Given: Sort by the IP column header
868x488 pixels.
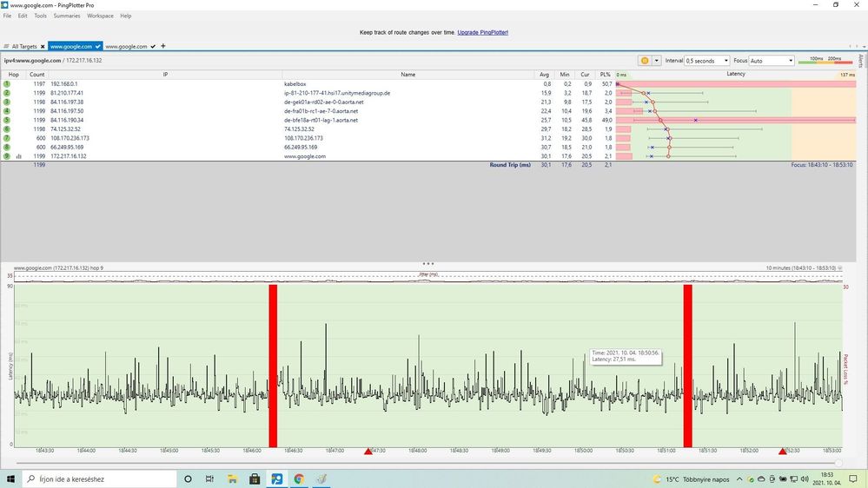Looking at the screenshot, I should pyautogui.click(x=165, y=74).
